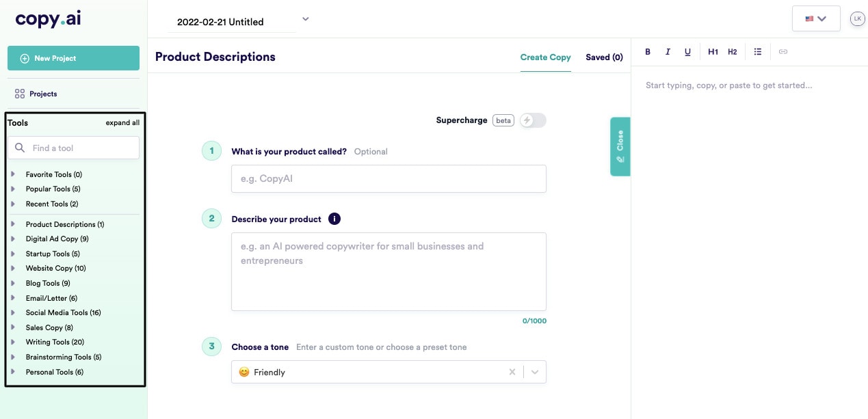Click the info icon beside Describe your product
The height and width of the screenshot is (419, 868).
[334, 219]
